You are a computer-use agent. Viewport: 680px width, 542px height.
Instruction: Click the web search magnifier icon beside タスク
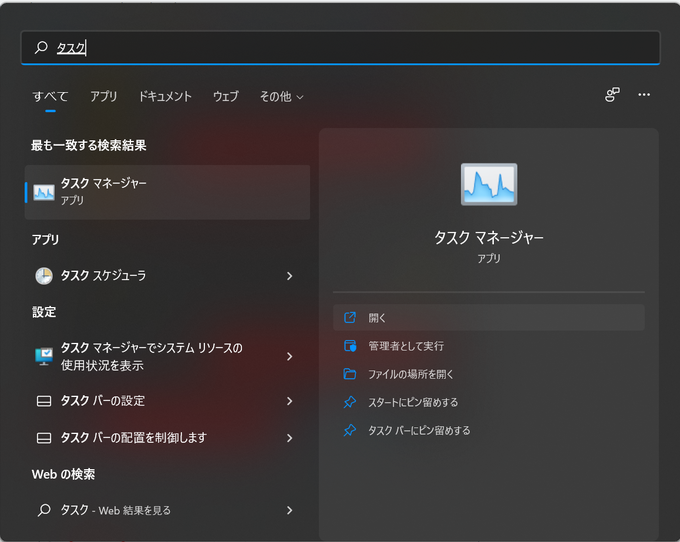coord(44,510)
